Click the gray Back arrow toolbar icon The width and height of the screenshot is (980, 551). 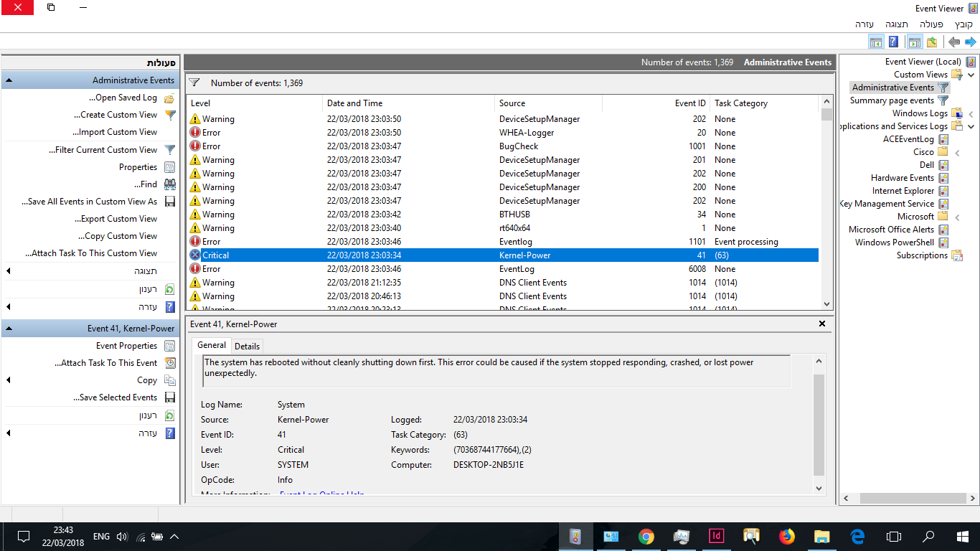(953, 42)
